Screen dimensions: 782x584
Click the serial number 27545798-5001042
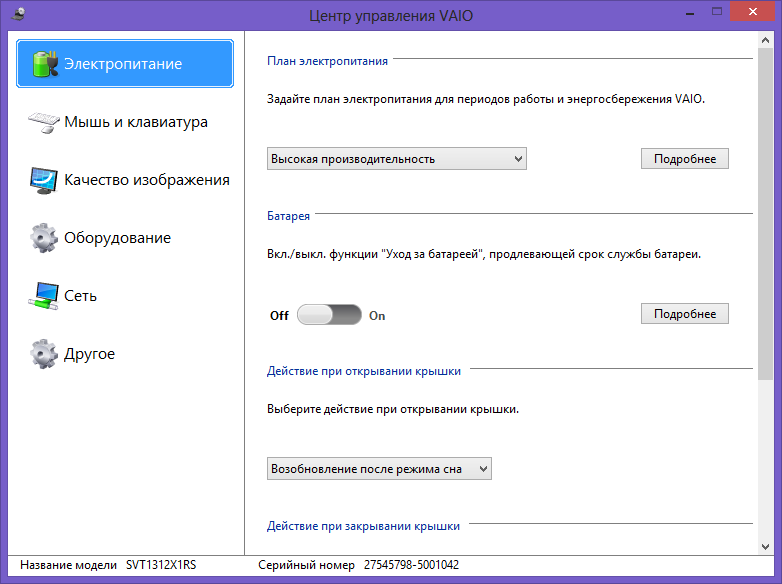411,565
